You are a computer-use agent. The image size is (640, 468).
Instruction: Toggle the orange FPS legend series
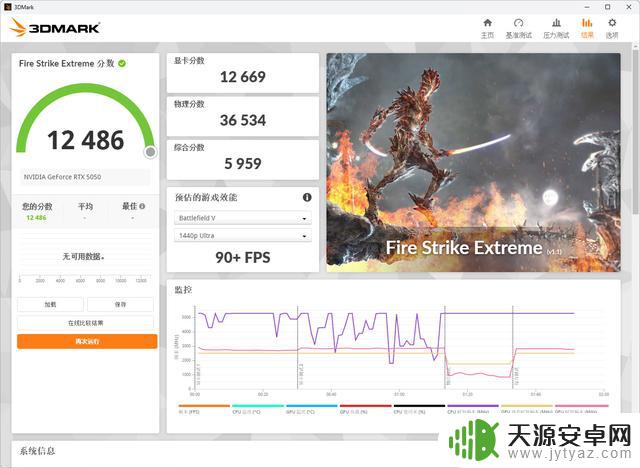(204, 409)
